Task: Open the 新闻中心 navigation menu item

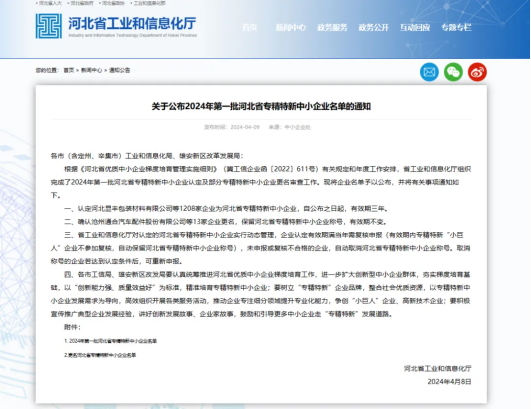Action: (x=291, y=27)
